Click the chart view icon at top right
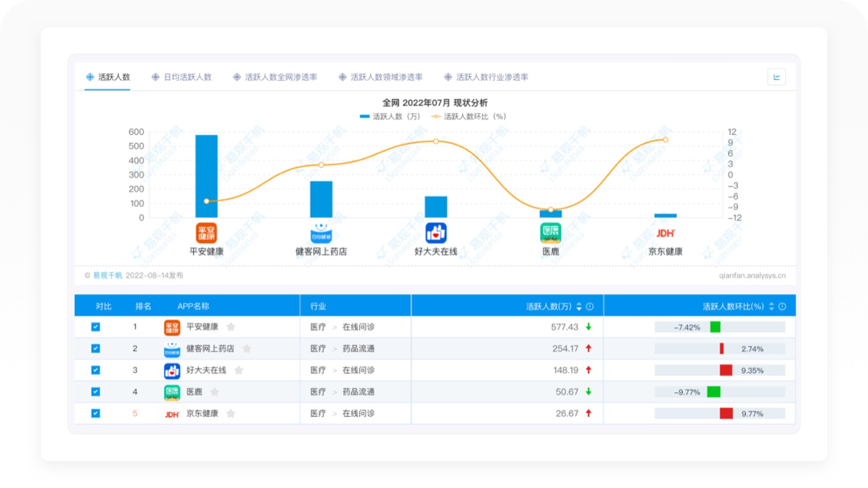Screen dimensions: 868x488 pos(776,77)
